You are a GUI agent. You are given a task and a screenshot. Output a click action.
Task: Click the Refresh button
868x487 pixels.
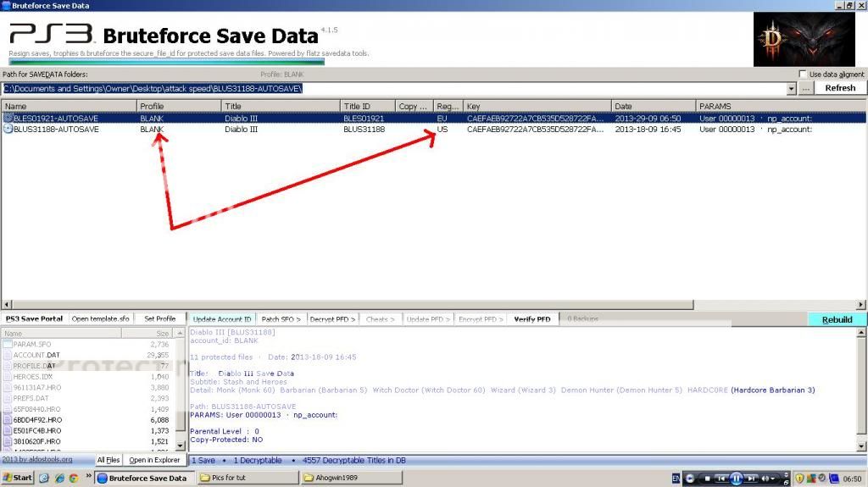pos(840,88)
